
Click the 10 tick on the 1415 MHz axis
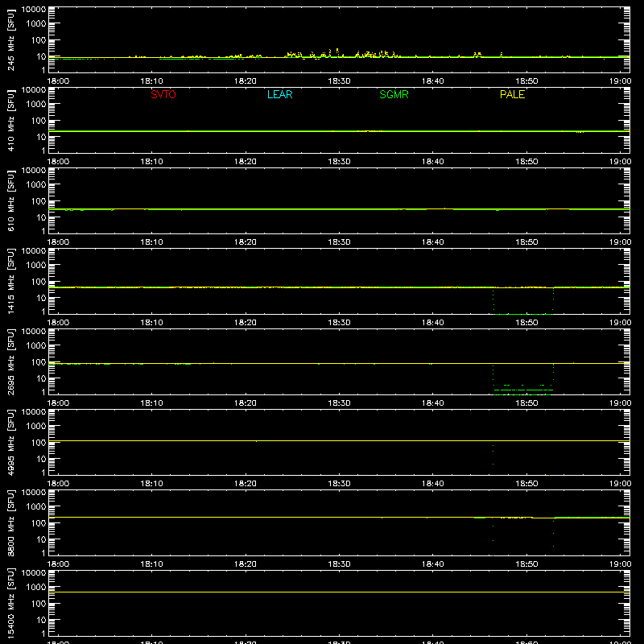pyautogui.click(x=41, y=298)
